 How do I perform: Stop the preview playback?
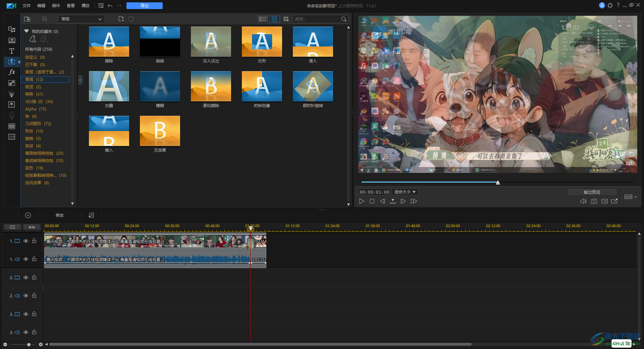(372, 201)
